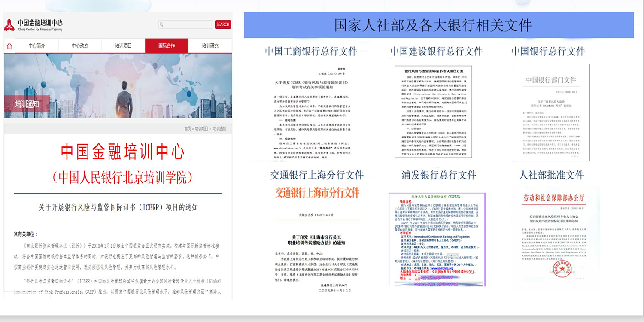Click the 中国人民银行北京培训学院 subtitle
The height and width of the screenshot is (322, 644).
coord(122,177)
